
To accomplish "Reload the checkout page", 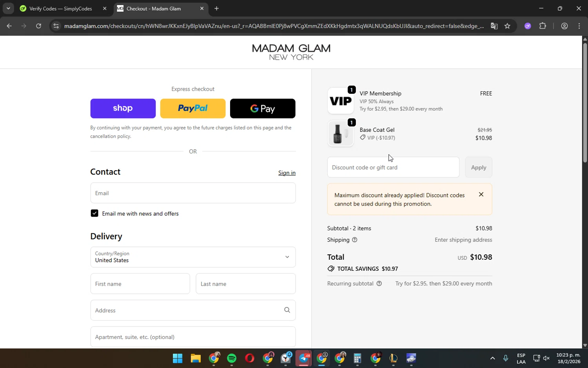I will (x=38, y=26).
